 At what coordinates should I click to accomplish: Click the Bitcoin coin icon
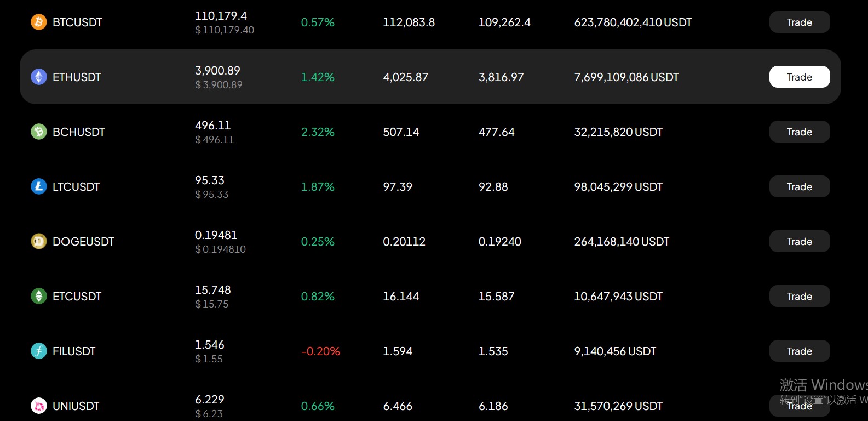point(38,22)
